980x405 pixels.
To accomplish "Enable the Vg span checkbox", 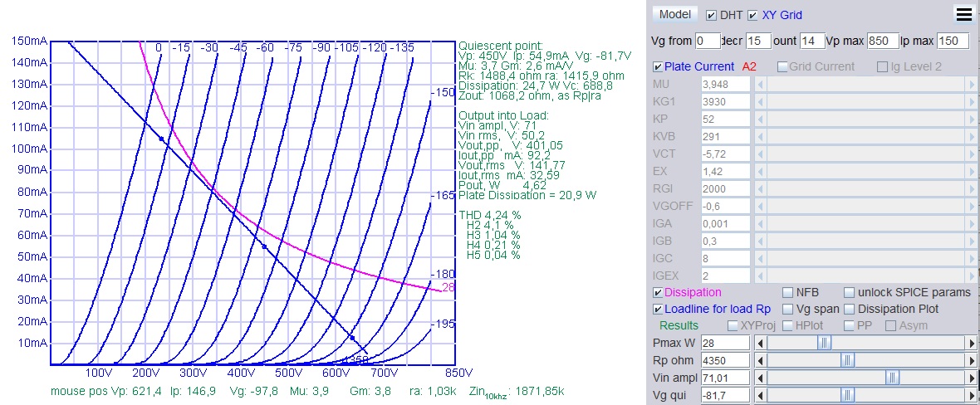I will (788, 309).
